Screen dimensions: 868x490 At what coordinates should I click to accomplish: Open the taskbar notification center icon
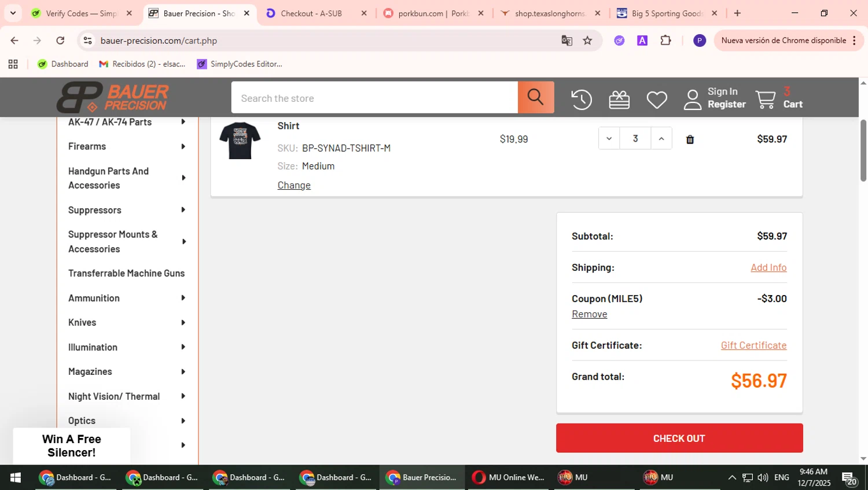849,478
